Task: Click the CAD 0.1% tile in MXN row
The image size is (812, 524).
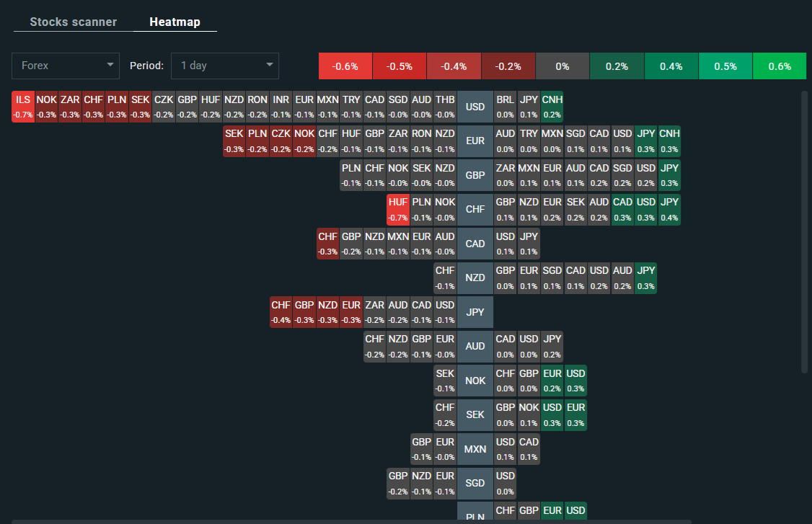Action: click(x=529, y=449)
